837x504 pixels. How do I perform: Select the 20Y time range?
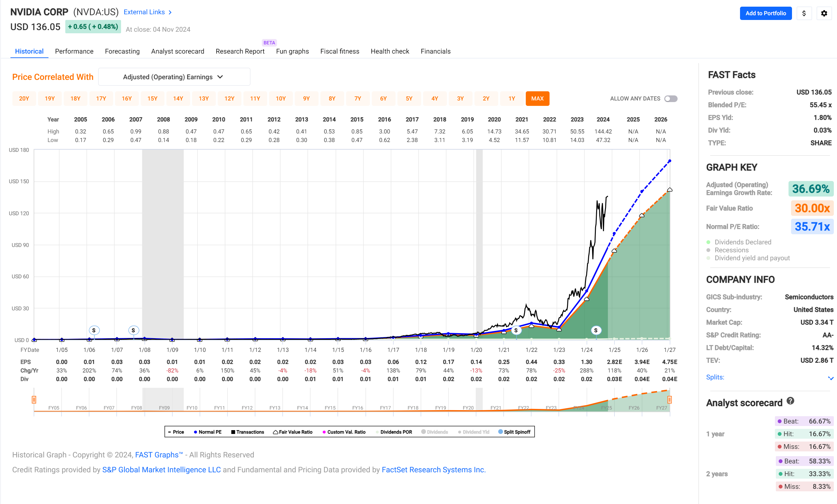click(x=24, y=99)
